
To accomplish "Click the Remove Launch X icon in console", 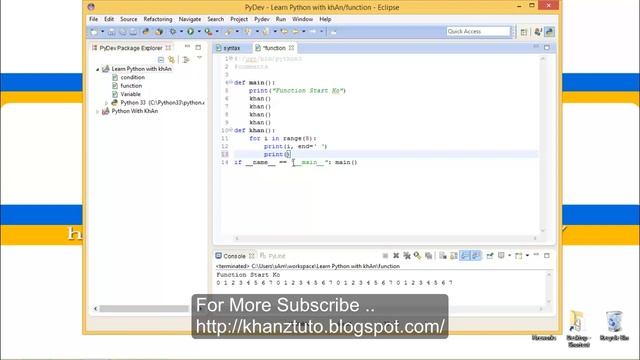I will pos(396,256).
